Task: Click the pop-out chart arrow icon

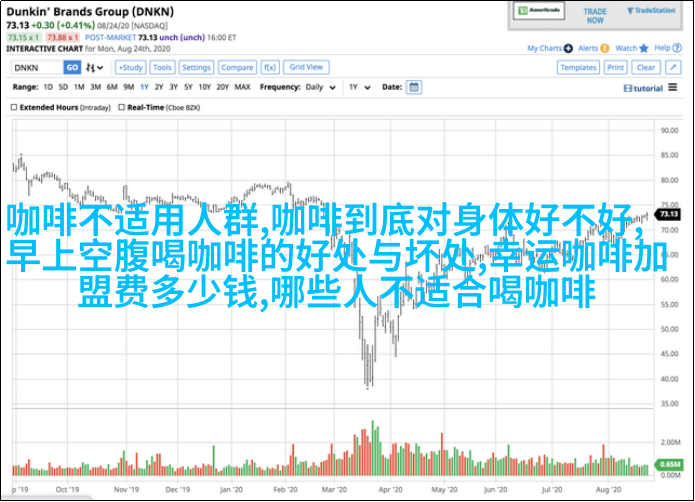Action: pos(673,67)
